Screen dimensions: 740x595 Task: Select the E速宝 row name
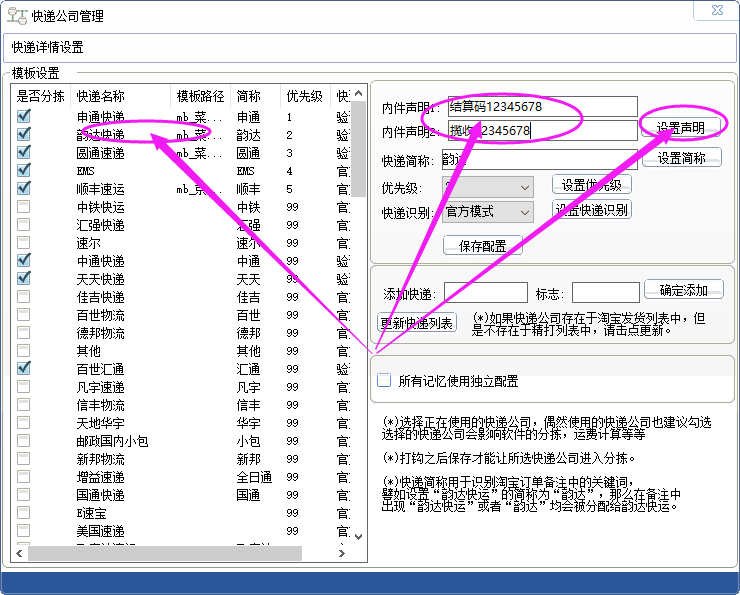coord(92,513)
